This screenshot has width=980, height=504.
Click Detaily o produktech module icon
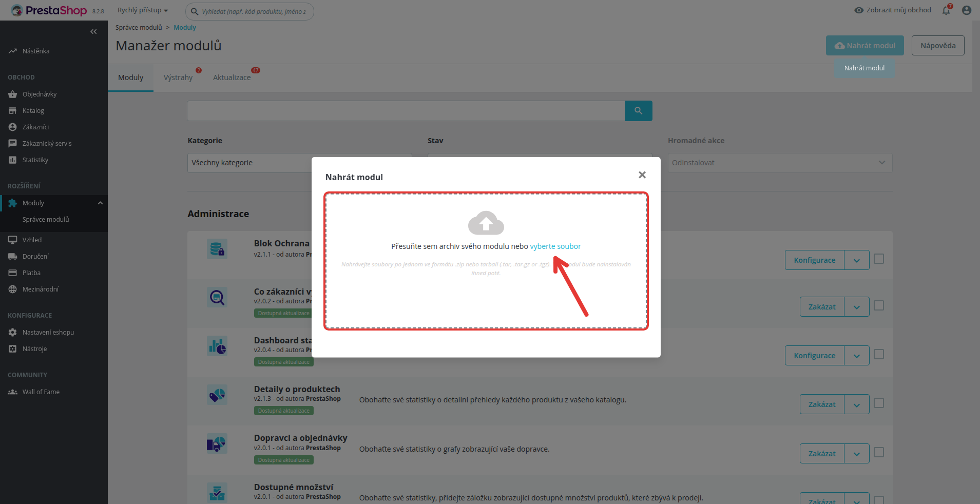tap(217, 395)
